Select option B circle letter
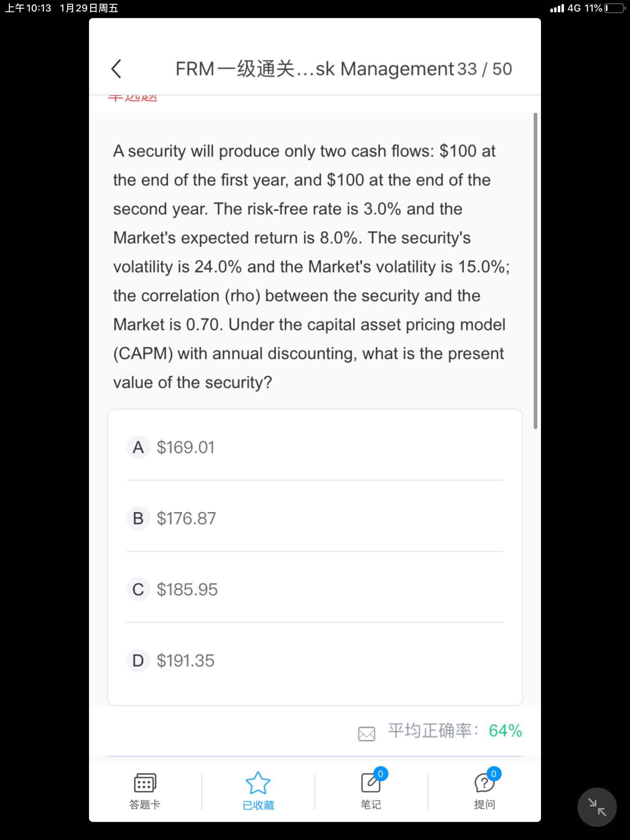 point(138,518)
